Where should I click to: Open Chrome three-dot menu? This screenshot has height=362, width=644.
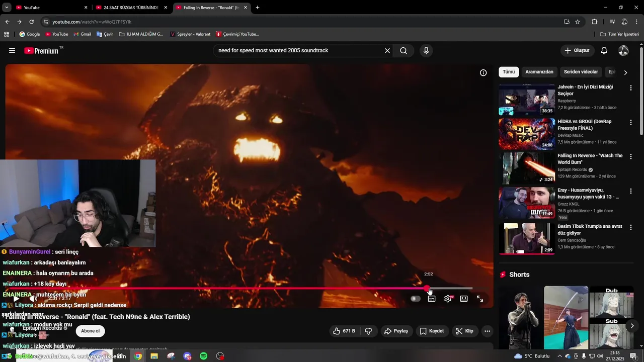click(637, 22)
